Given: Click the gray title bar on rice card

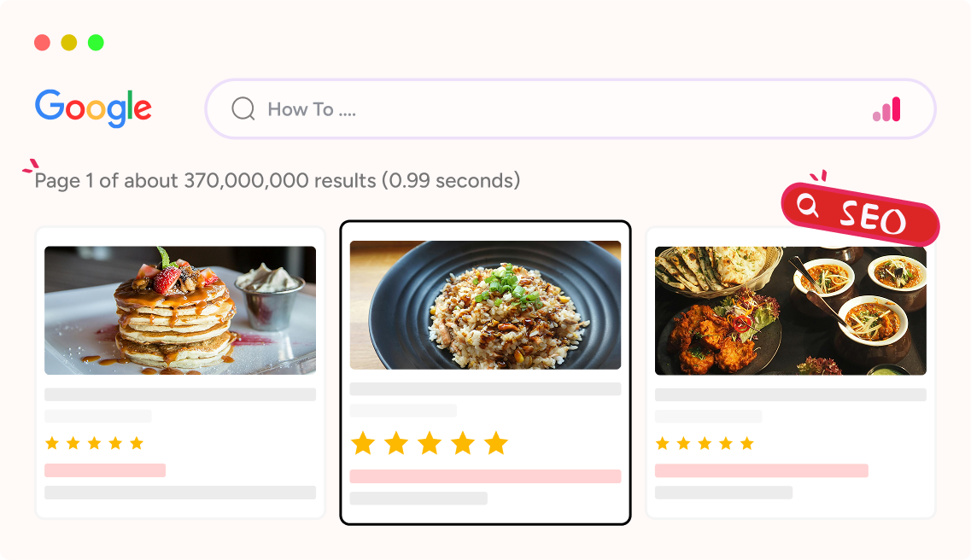Looking at the screenshot, I should [485, 389].
